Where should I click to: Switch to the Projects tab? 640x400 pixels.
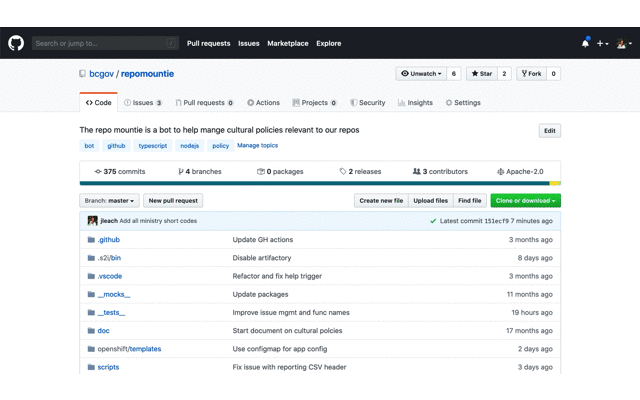coord(314,102)
